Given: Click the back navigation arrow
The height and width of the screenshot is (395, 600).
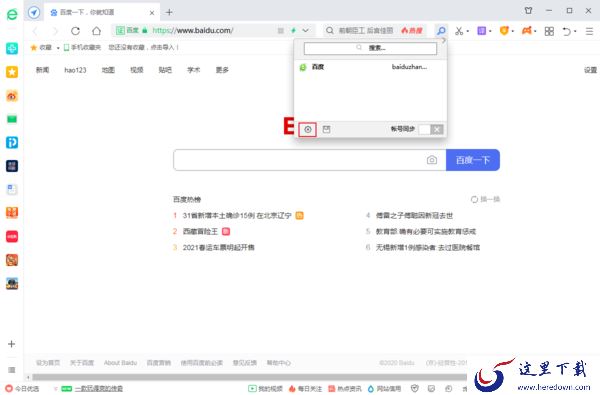Looking at the screenshot, I should click(35, 31).
